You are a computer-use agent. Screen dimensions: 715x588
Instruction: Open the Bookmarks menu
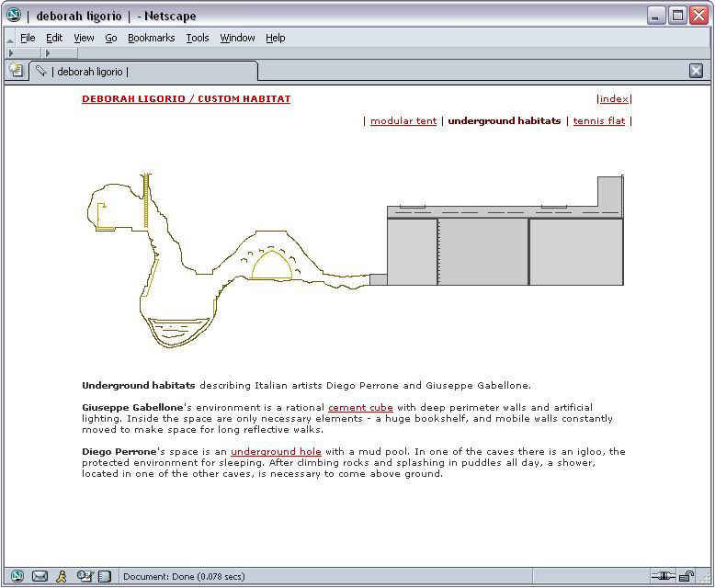[x=152, y=38]
